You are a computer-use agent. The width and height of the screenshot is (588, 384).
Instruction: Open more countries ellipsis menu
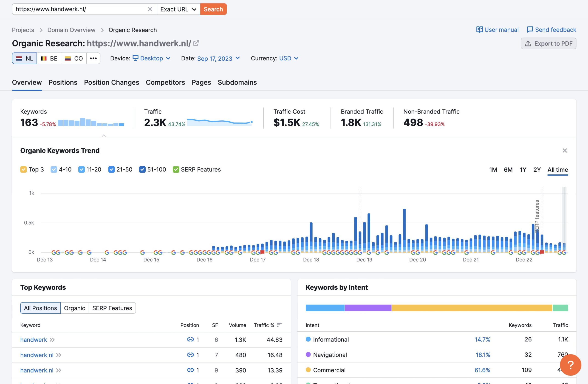coord(93,58)
